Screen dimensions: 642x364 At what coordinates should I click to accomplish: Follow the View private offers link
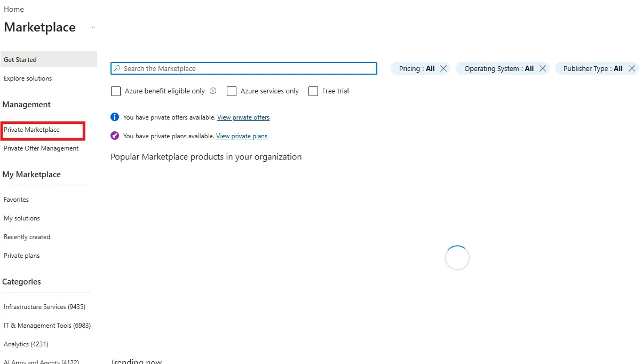tap(243, 117)
